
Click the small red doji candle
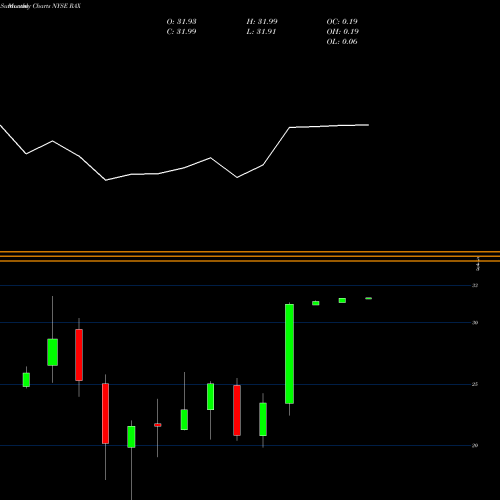click(x=158, y=425)
